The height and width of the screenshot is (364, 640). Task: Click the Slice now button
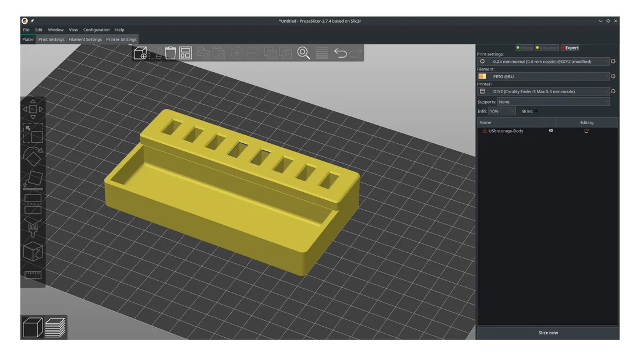pos(548,333)
